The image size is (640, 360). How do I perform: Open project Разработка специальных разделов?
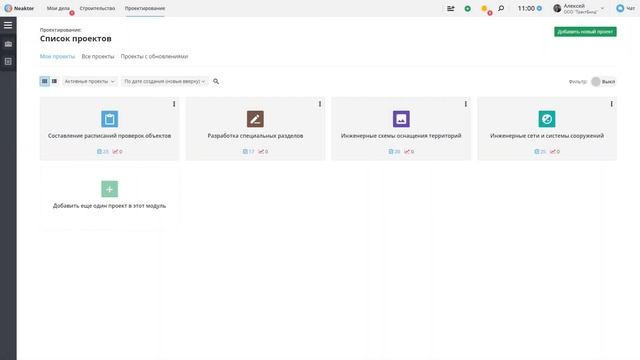tap(255, 136)
